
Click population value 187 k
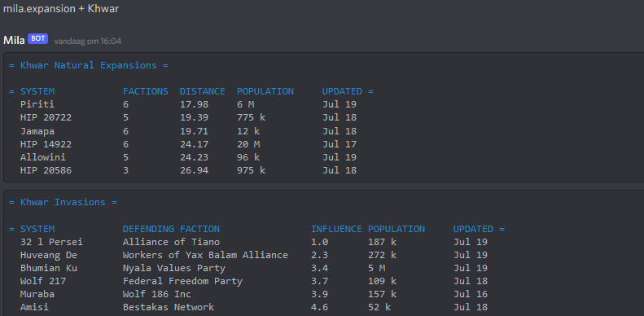point(382,242)
